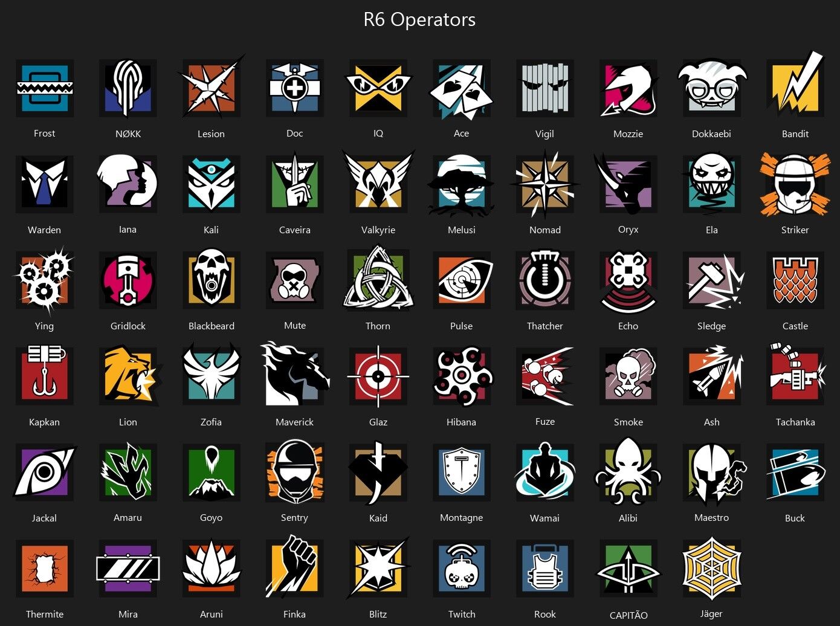Click the Sledge label text
The height and width of the screenshot is (626, 840).
coord(712,326)
